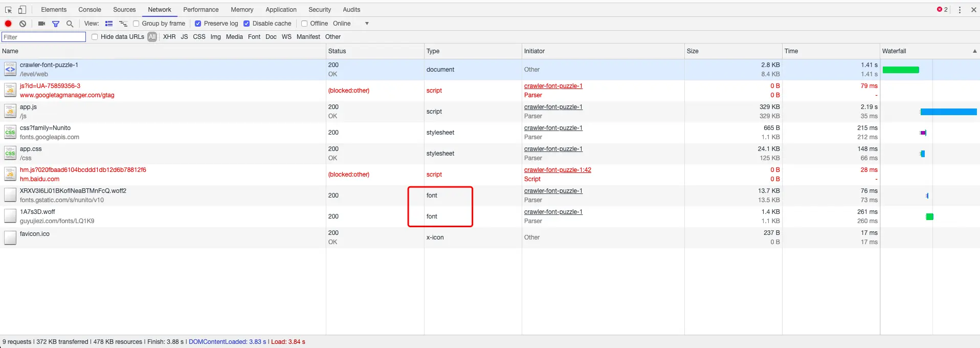
Task: Open the DevTools three-dot customize menu
Action: (x=960, y=10)
